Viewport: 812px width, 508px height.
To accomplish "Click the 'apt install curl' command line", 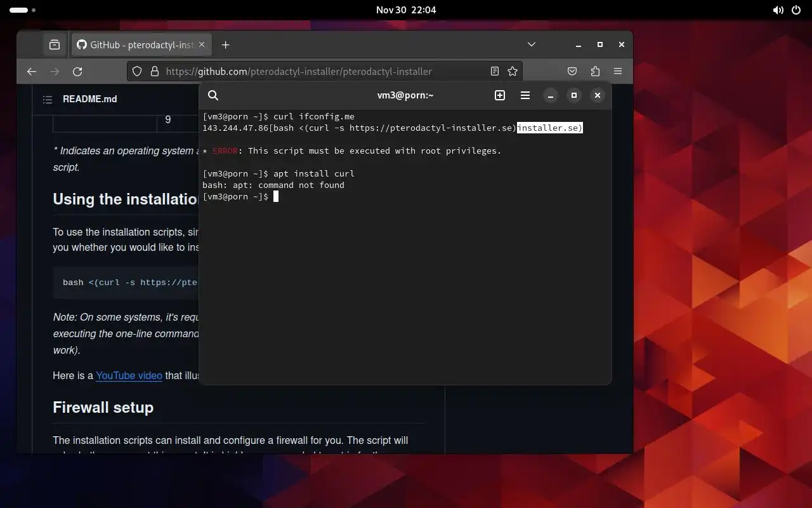I will click(278, 173).
